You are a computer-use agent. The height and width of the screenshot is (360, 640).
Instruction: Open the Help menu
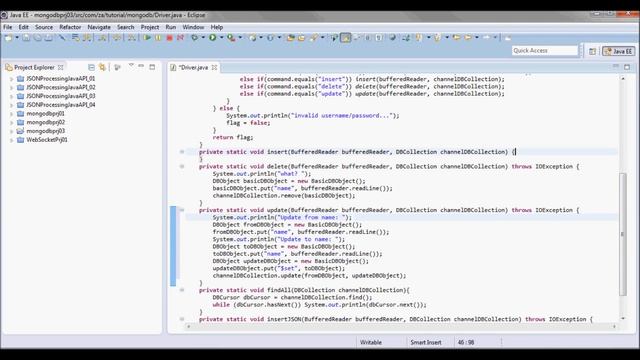tap(217, 27)
